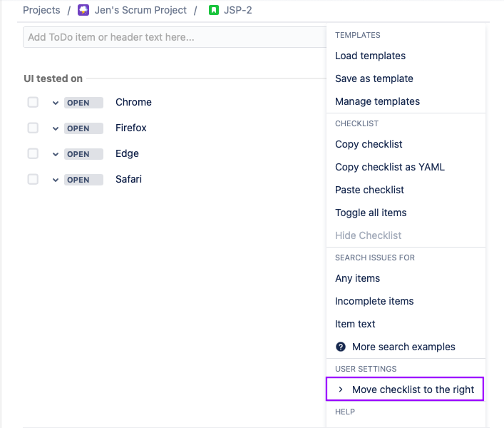Open the Firefox status dropdown chevron
This screenshot has height=428, width=504.
pyautogui.click(x=55, y=128)
